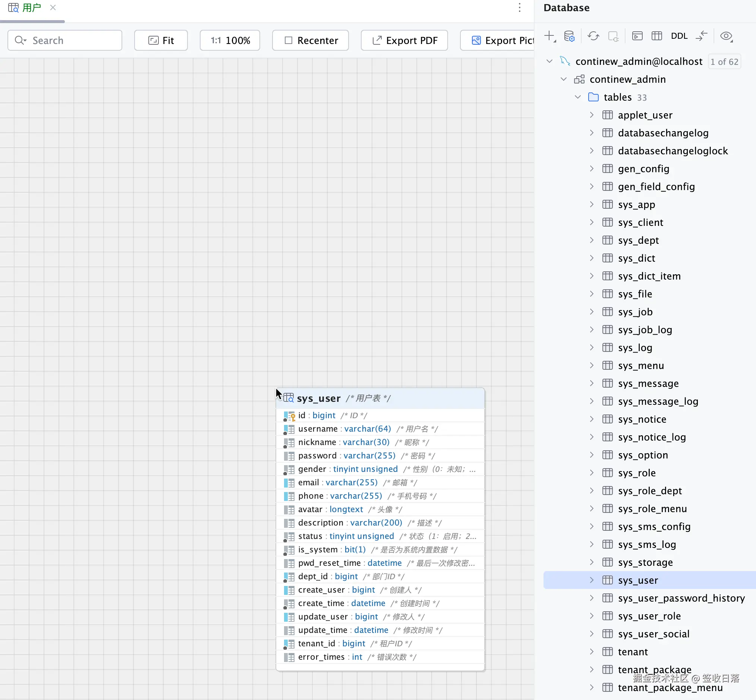The height and width of the screenshot is (700, 756).
Task: Open the three-dot menu near the tab bar
Action: point(520,7)
